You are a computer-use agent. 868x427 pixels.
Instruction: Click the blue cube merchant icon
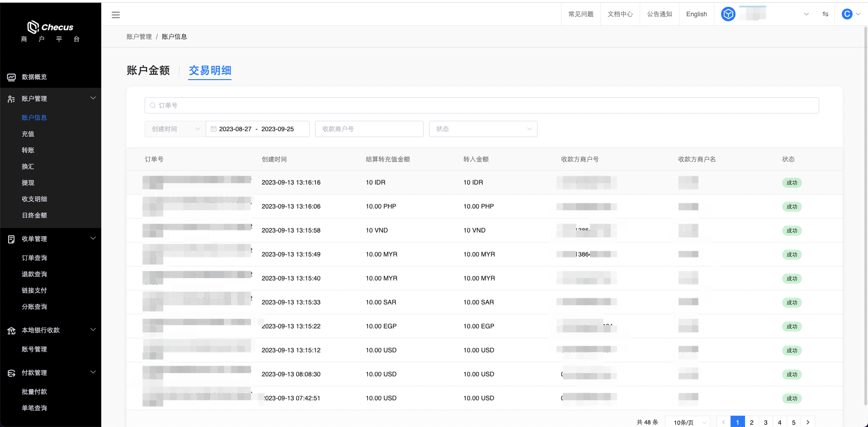point(728,14)
